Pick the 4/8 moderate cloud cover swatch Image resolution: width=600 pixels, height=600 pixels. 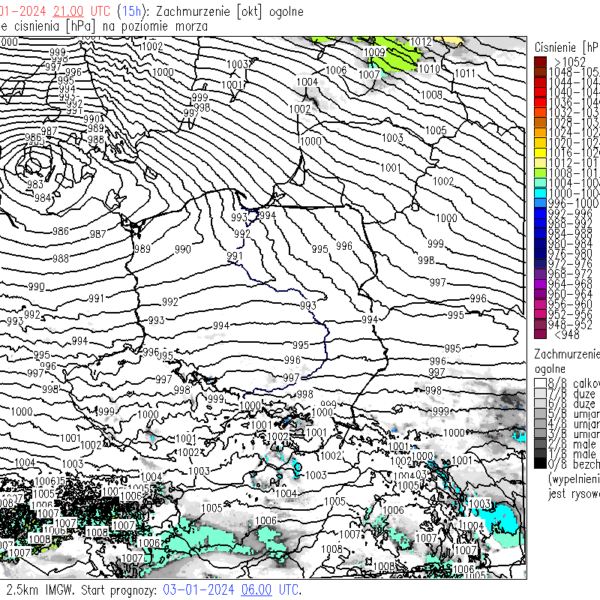540,424
